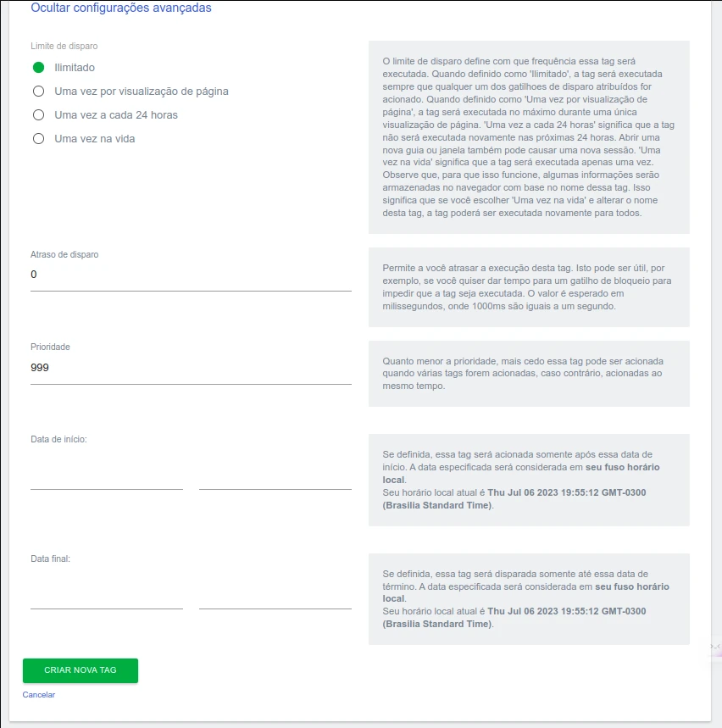Click the 'Data final:' label text
This screenshot has height=728, width=722.
point(50,559)
